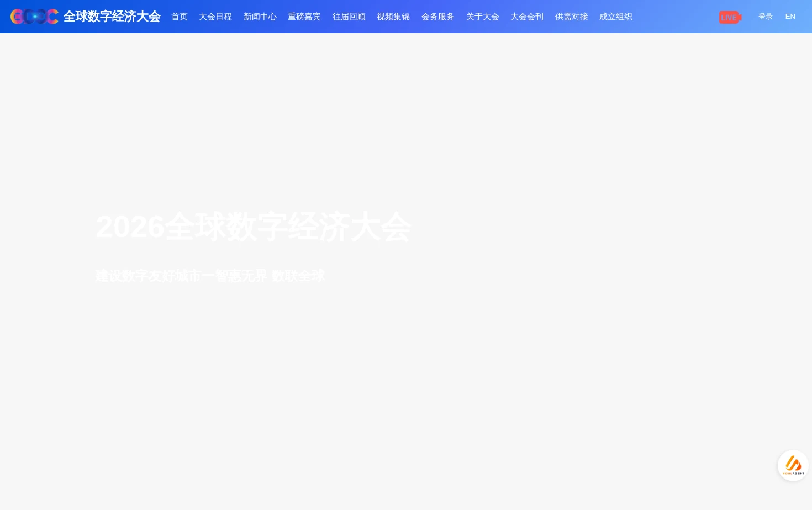Open the 重磅嘉宾 navigation item
The image size is (812, 510).
(x=304, y=17)
